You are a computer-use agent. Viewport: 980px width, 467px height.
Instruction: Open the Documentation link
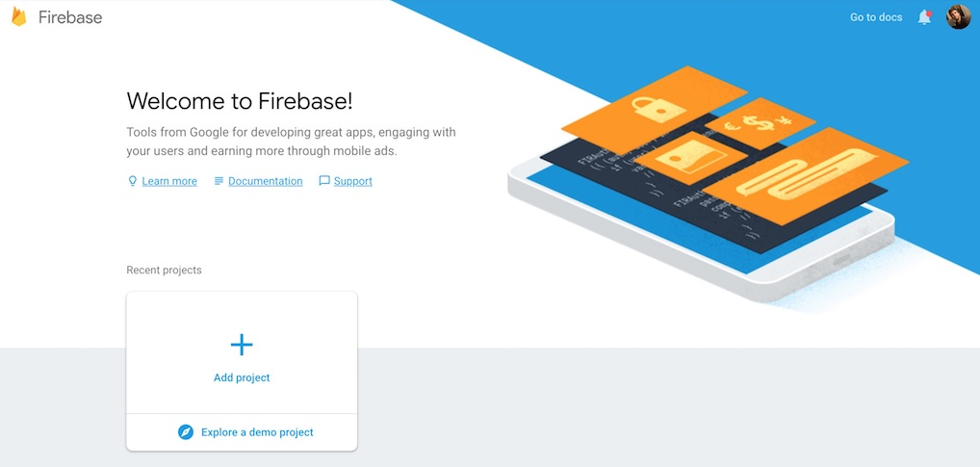point(265,181)
